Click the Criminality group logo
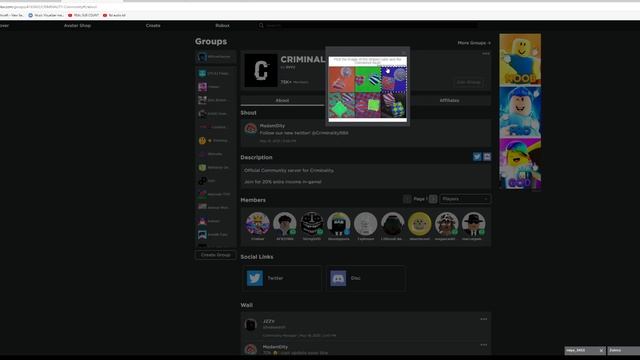The width and height of the screenshot is (640, 360). tap(261, 70)
